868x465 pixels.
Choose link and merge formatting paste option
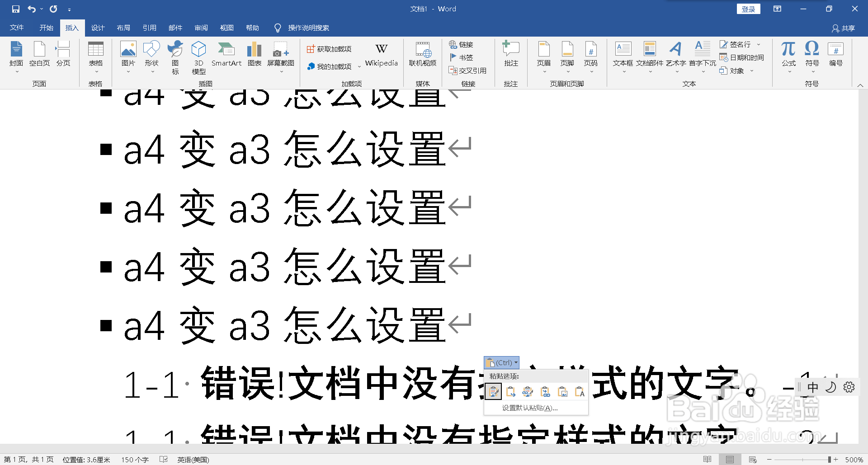[545, 392]
